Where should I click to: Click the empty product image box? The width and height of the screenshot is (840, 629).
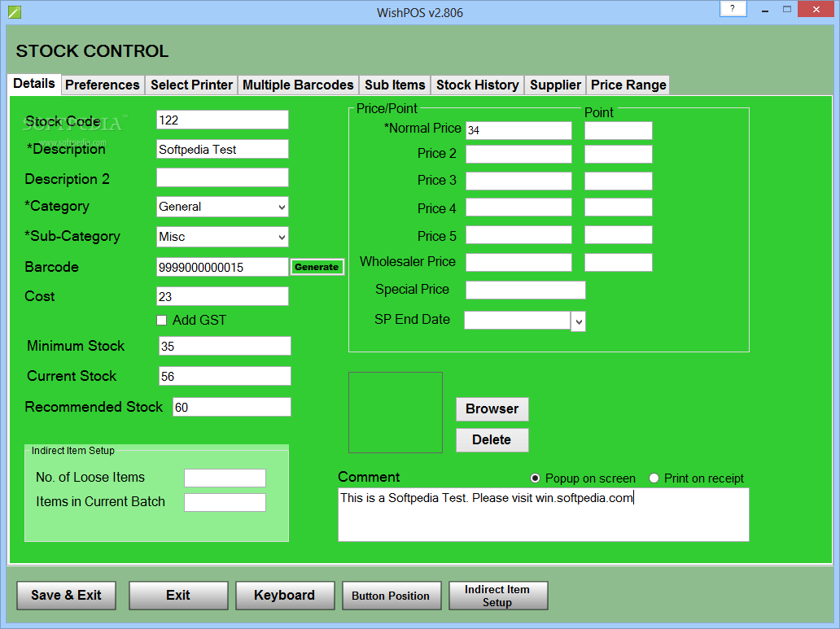(x=396, y=413)
